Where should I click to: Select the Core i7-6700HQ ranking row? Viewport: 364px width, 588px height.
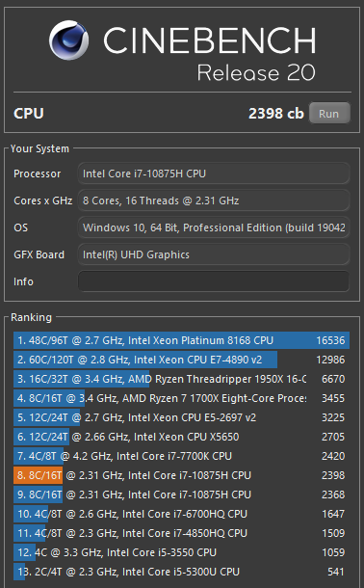pyautogui.click(x=181, y=514)
